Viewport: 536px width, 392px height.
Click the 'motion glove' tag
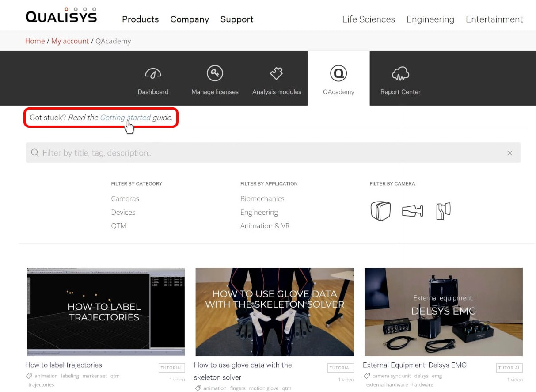coord(263,388)
